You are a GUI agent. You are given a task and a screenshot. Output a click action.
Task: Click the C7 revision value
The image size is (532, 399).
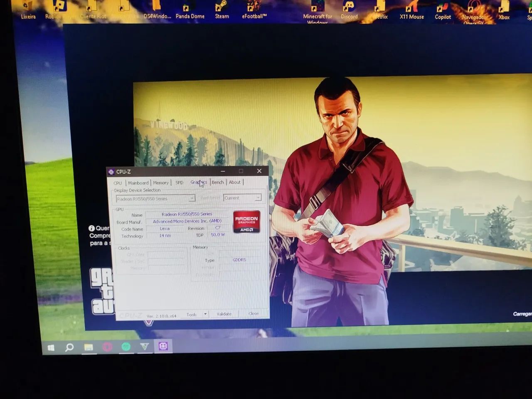[x=217, y=228]
